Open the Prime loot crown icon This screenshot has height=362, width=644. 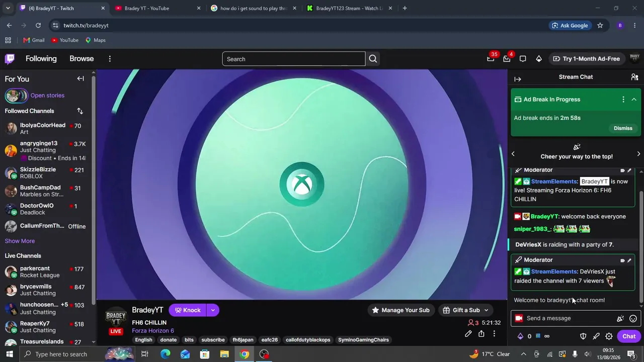pyautogui.click(x=491, y=59)
